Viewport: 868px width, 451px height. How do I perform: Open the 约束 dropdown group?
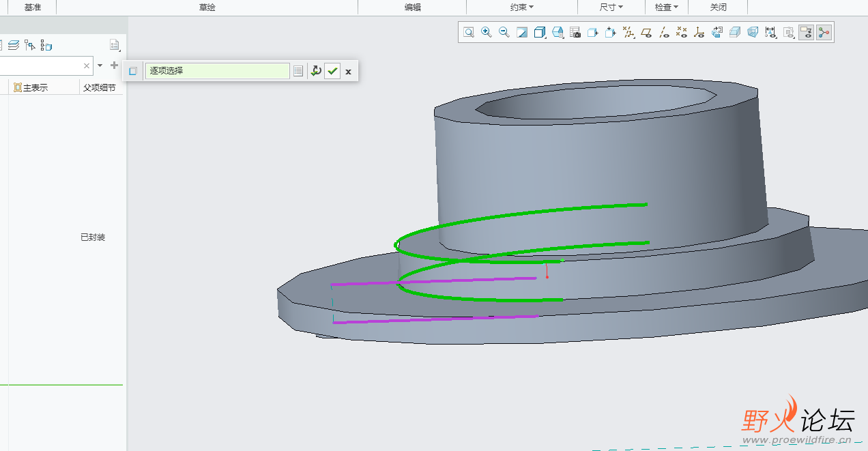click(522, 8)
